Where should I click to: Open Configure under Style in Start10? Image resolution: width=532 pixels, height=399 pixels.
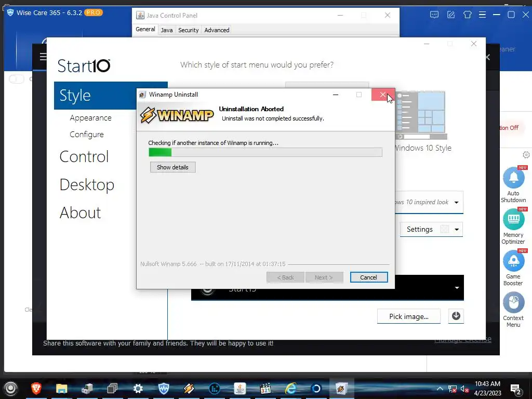click(87, 135)
